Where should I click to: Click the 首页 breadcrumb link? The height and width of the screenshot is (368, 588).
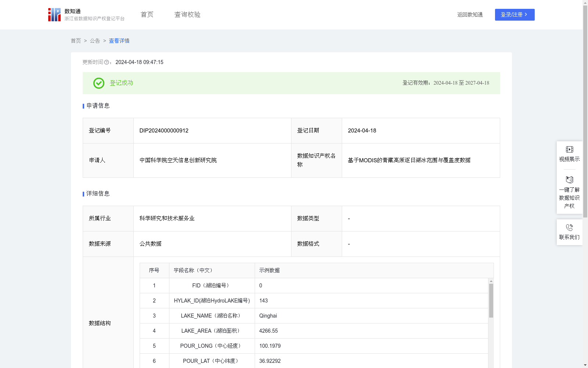point(76,41)
